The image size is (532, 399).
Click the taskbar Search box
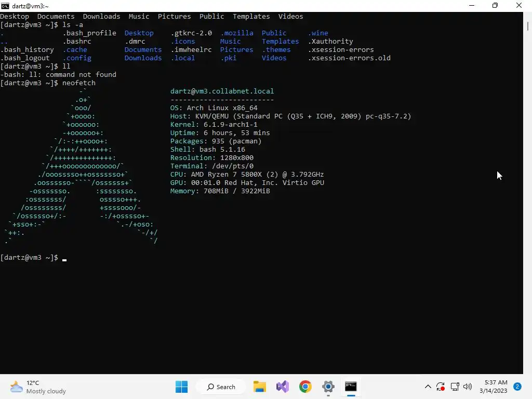(x=221, y=387)
